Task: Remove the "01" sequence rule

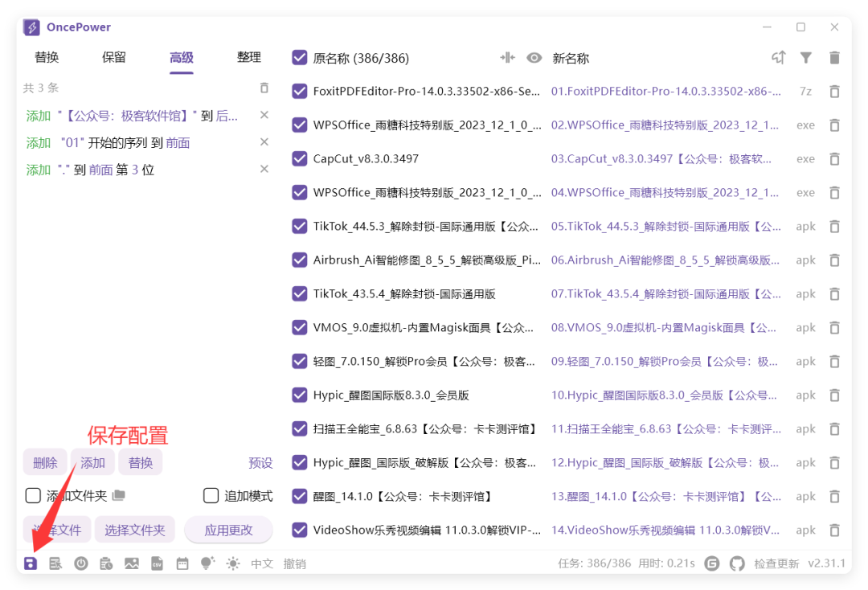Action: click(x=264, y=141)
